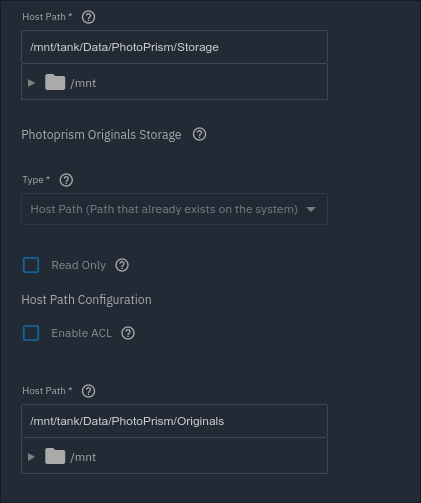
Task: Select /mnt entry below the Originals path
Action: tap(83, 457)
